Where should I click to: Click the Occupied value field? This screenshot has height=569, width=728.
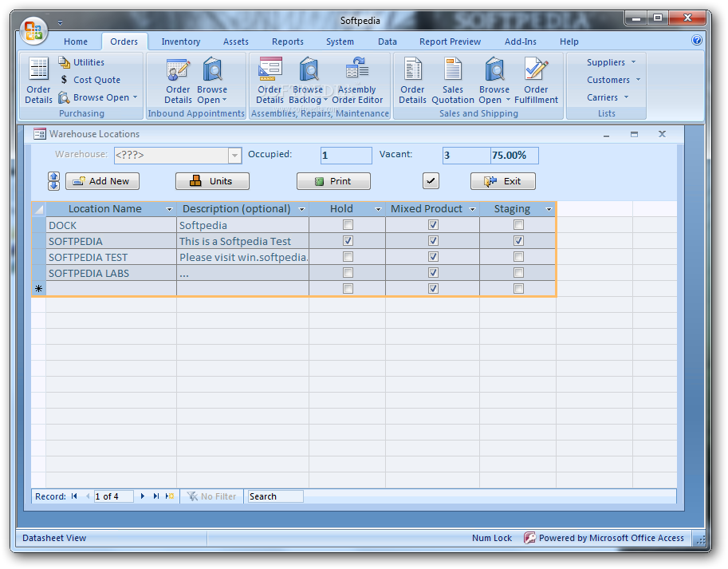[346, 156]
